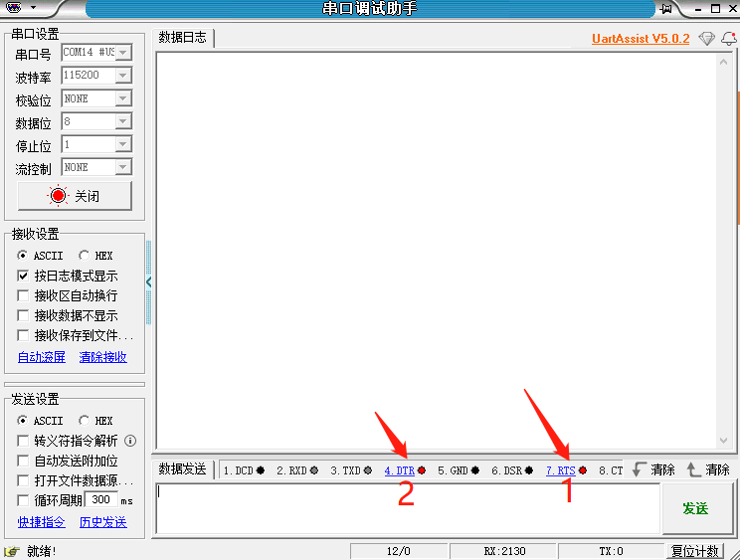Uncheck the 按日志模式显示 checkbox

24,276
